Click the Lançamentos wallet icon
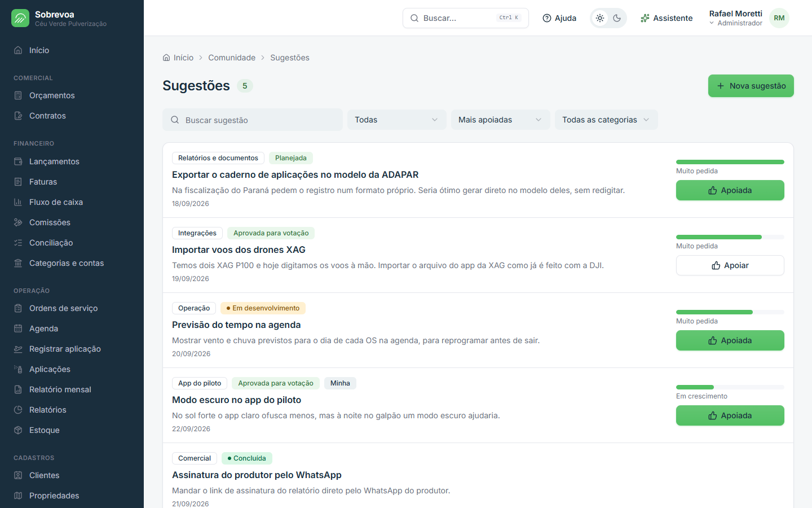 pyautogui.click(x=18, y=161)
